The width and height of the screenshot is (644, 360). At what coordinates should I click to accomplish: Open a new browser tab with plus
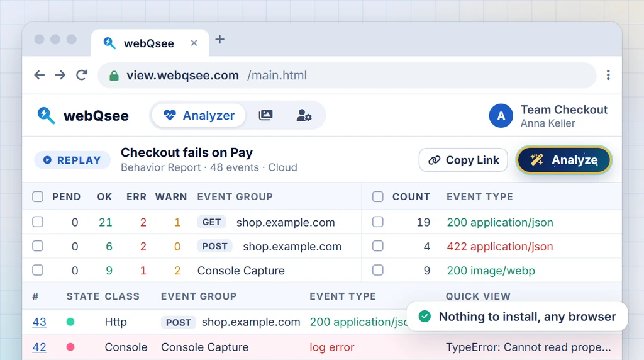pyautogui.click(x=219, y=40)
